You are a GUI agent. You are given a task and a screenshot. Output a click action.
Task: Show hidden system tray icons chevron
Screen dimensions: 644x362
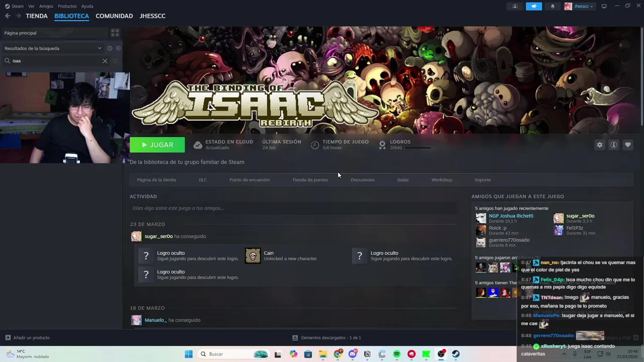(563, 354)
